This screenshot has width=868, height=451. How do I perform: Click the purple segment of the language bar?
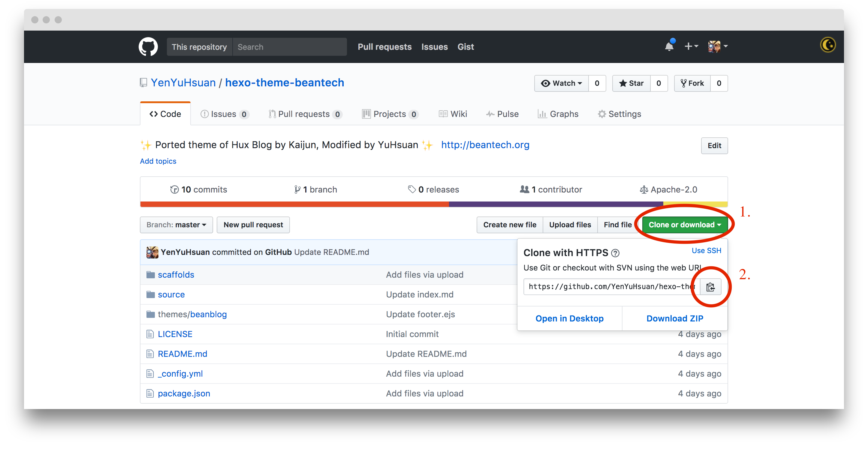click(556, 204)
